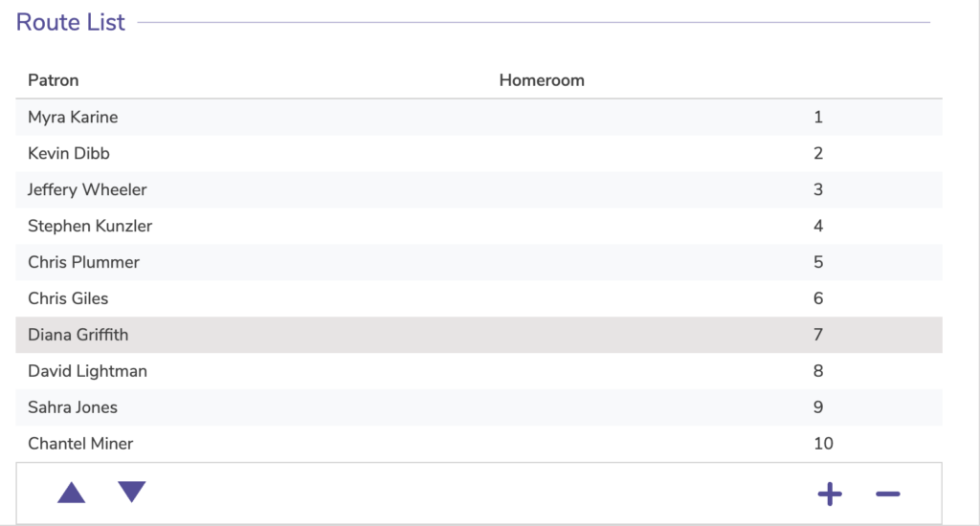Screen dimensions: 980x526
Task: Sort by the Homeroom column header
Action: click(x=542, y=80)
